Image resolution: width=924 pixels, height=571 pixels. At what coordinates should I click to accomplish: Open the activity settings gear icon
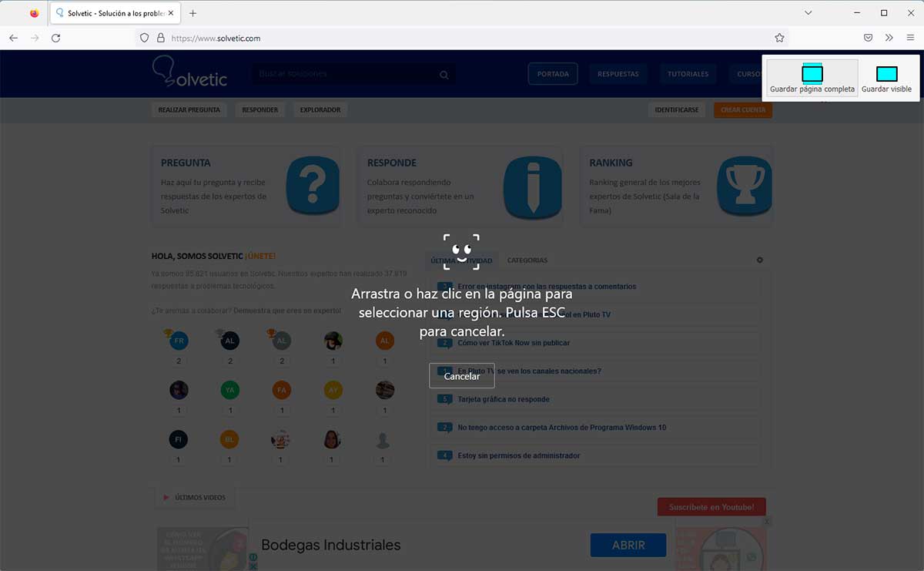(760, 260)
